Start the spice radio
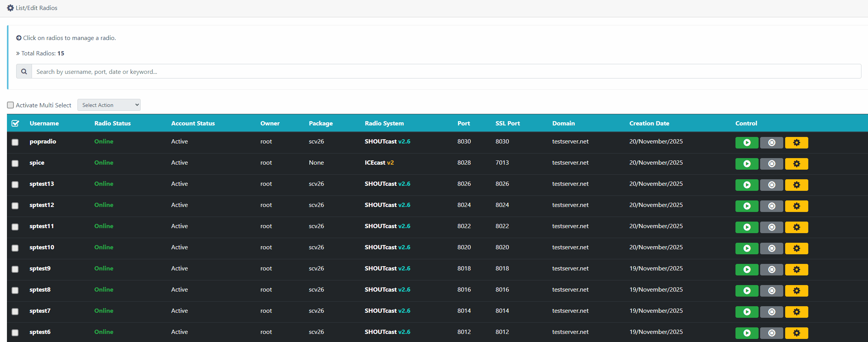The height and width of the screenshot is (342, 868). (747, 164)
